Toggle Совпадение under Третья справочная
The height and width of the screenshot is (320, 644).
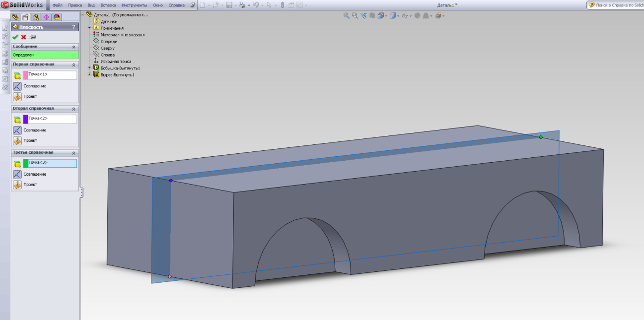[x=17, y=174]
